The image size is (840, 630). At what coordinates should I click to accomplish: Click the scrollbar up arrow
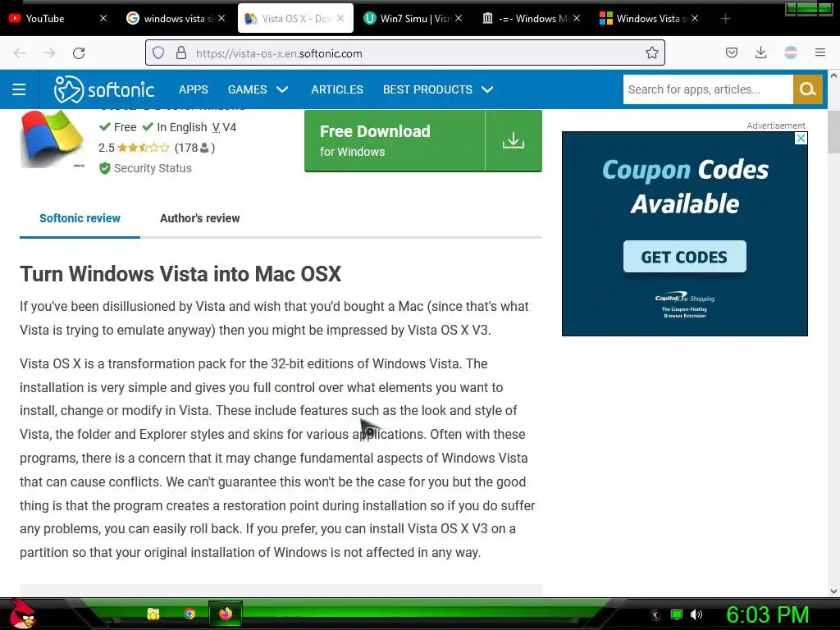[833, 75]
